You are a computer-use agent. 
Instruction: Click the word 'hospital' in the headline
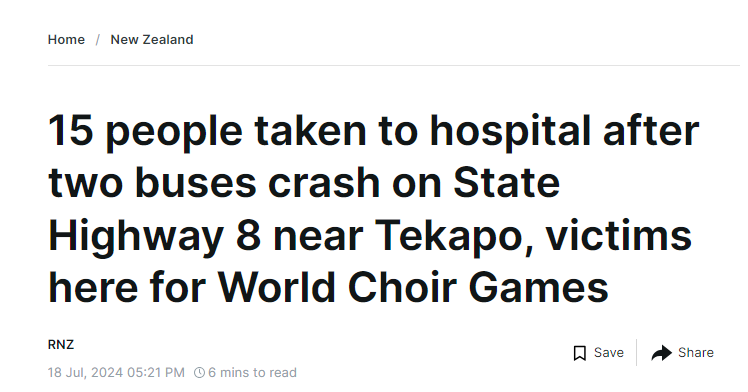[x=510, y=132]
